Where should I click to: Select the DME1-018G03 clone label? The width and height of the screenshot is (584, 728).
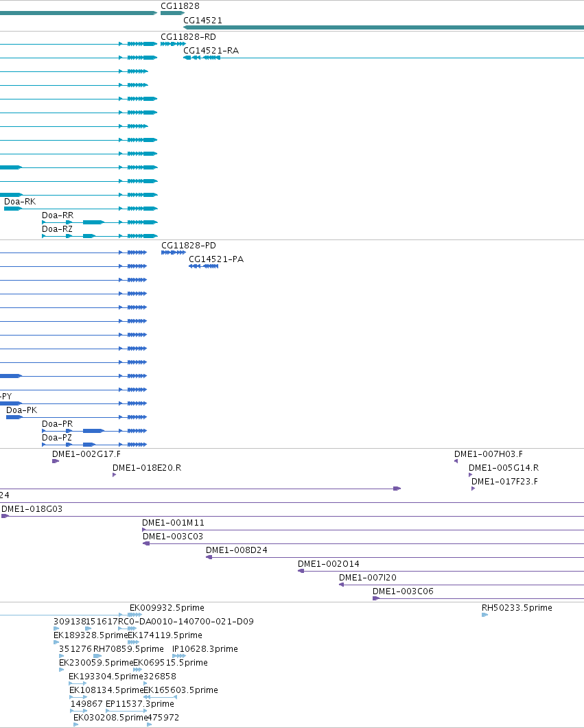[32, 509]
